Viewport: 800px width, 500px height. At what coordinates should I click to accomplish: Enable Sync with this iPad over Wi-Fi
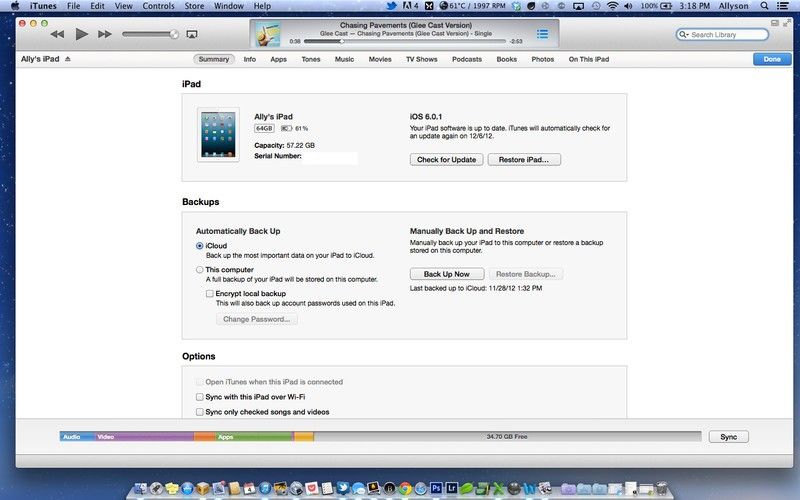(199, 397)
